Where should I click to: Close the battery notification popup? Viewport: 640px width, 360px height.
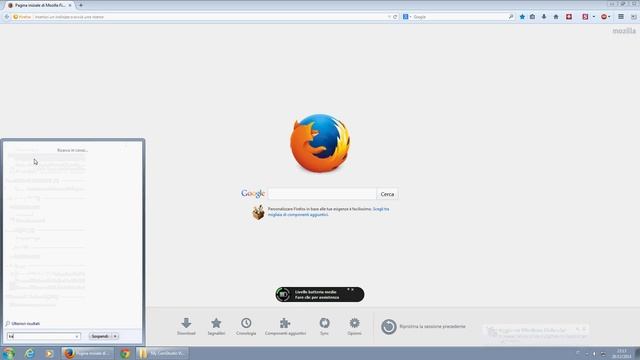[353, 289]
